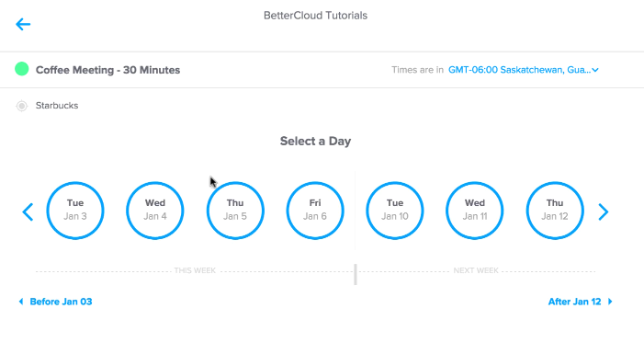Click the triangle left of Before Jan 03
Screen dimensions: 644x354
(x=21, y=302)
